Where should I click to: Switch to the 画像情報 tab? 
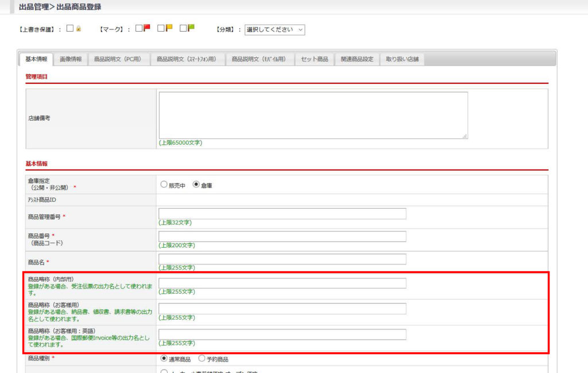71,59
